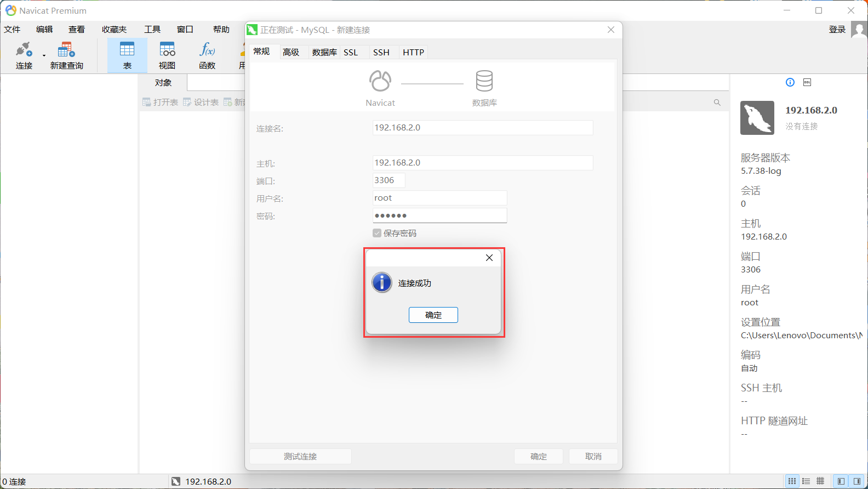The width and height of the screenshot is (868, 489).
Task: Click the connection icon in status bar
Action: (x=176, y=481)
